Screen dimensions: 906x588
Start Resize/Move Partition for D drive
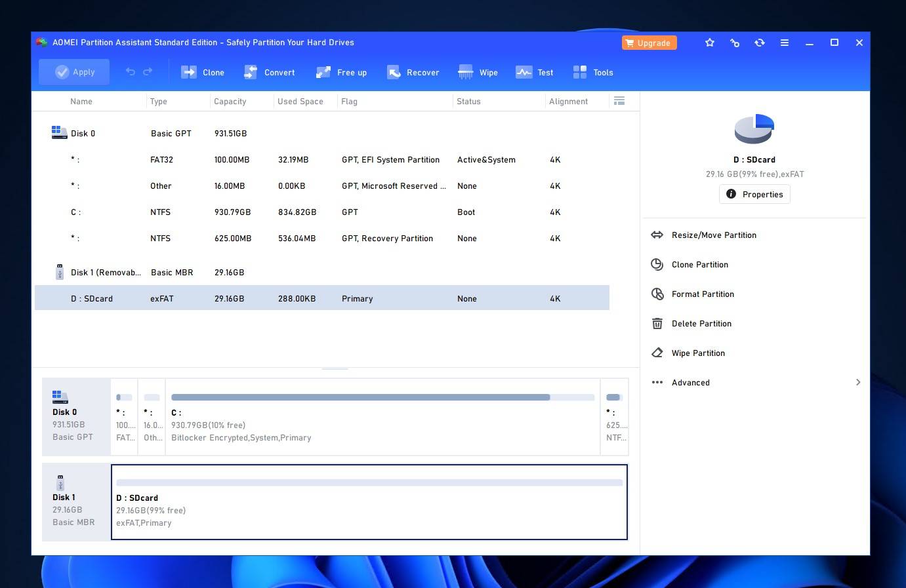click(714, 235)
